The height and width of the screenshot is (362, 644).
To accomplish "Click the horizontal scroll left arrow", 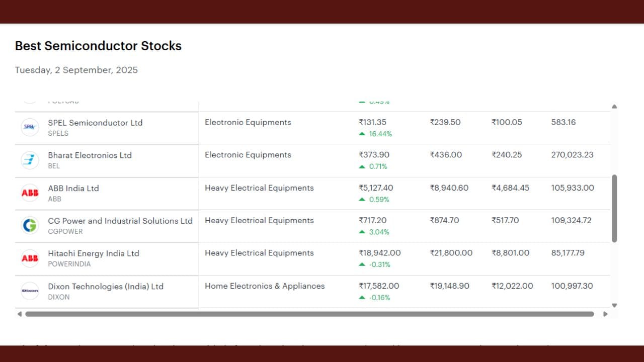I will pyautogui.click(x=20, y=314).
